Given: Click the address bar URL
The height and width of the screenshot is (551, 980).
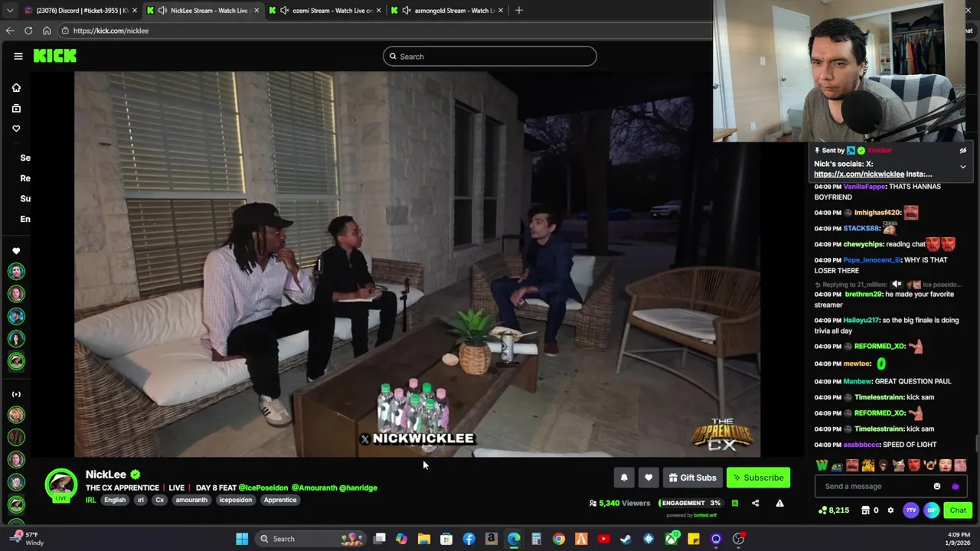Looking at the screenshot, I should (x=111, y=31).
